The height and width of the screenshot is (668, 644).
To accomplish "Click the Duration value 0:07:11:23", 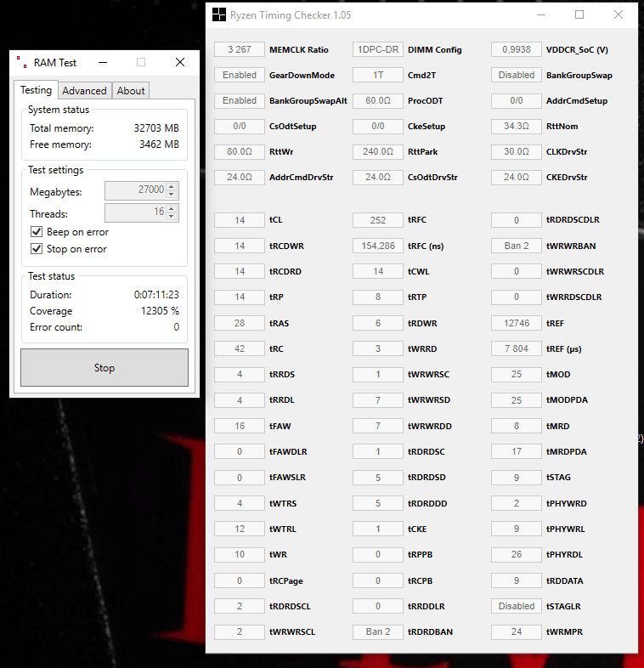I will (x=156, y=295).
